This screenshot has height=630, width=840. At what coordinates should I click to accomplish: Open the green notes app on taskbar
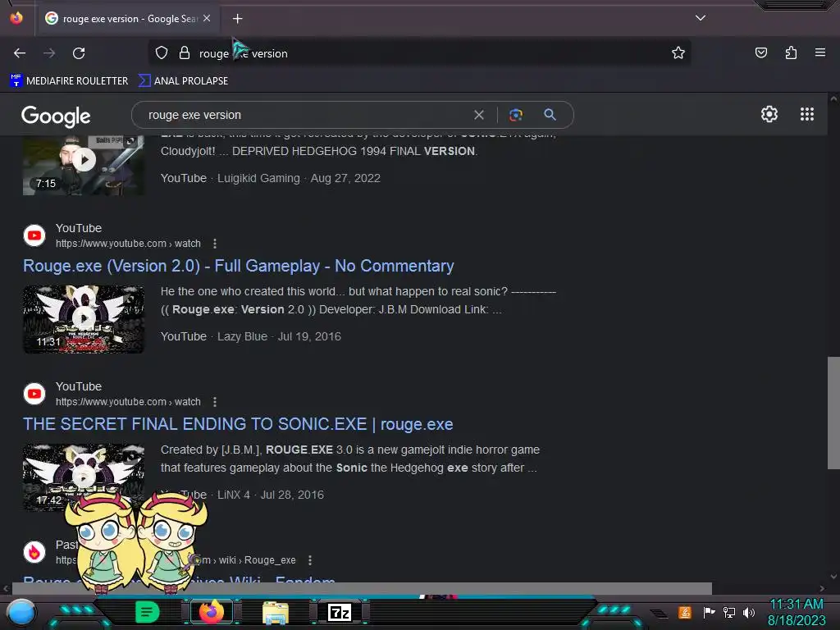click(148, 612)
